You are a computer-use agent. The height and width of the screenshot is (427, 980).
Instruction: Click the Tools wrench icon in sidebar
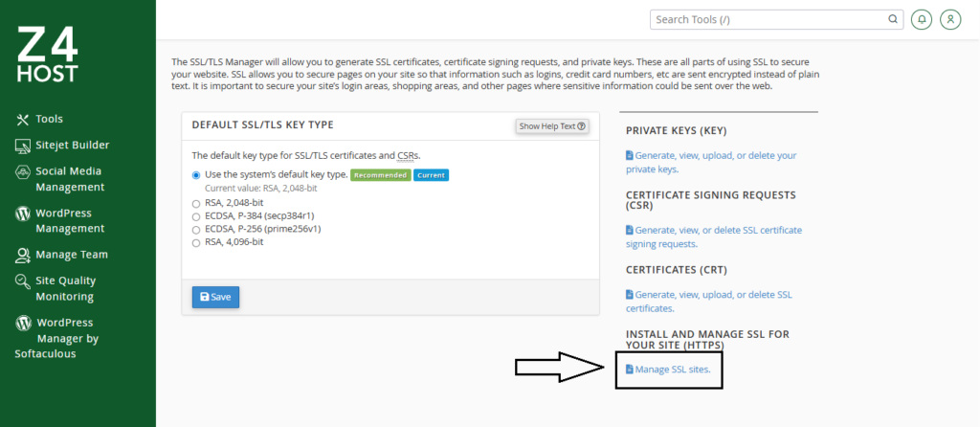[x=23, y=120]
